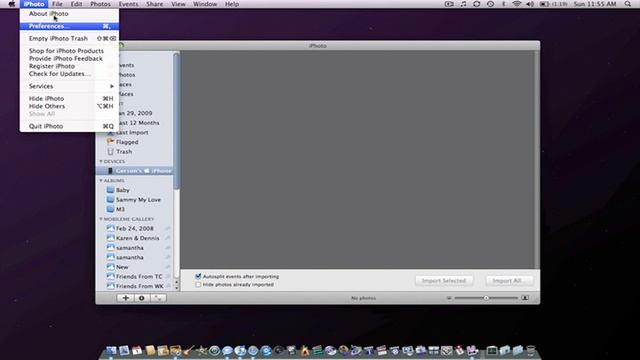
Task: Click the Time Machine menu bar icon
Action: pyautogui.click(x=491, y=4)
